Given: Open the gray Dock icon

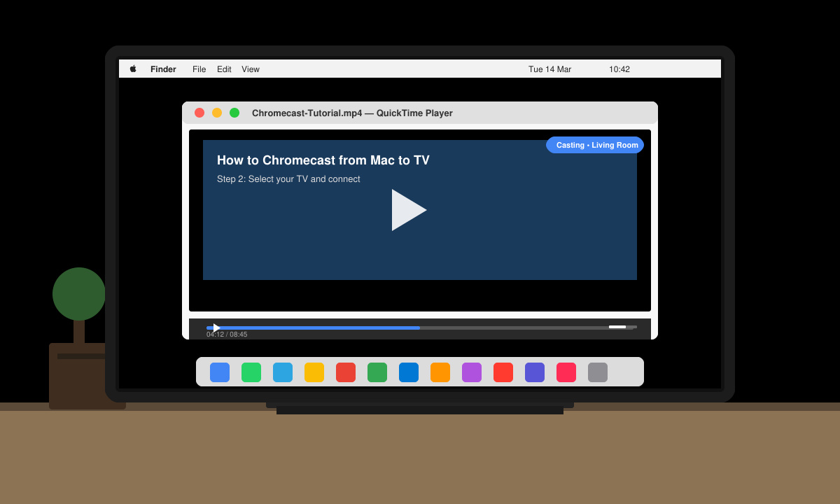Looking at the screenshot, I should pos(598,372).
